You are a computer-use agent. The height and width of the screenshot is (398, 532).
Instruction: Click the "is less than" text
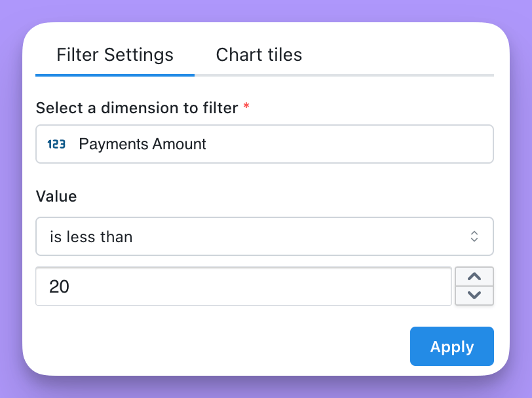91,236
